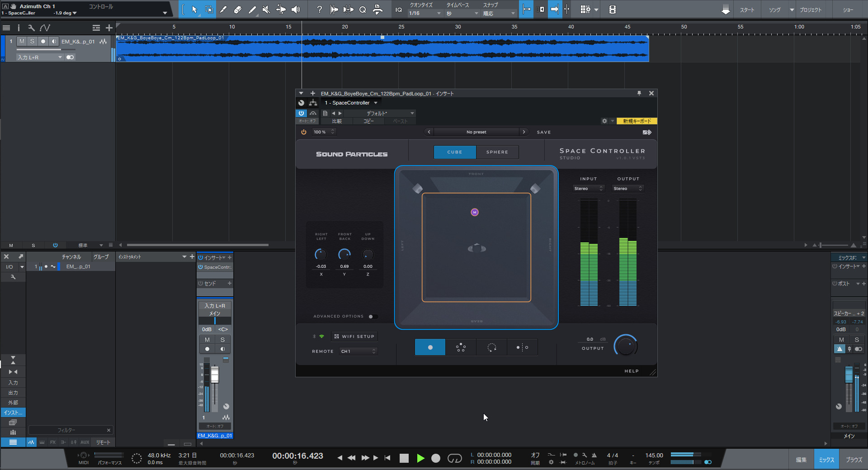The height and width of the screenshot is (470, 868).
Task: Select the Paint (pencil) tool
Action: click(x=252, y=9)
